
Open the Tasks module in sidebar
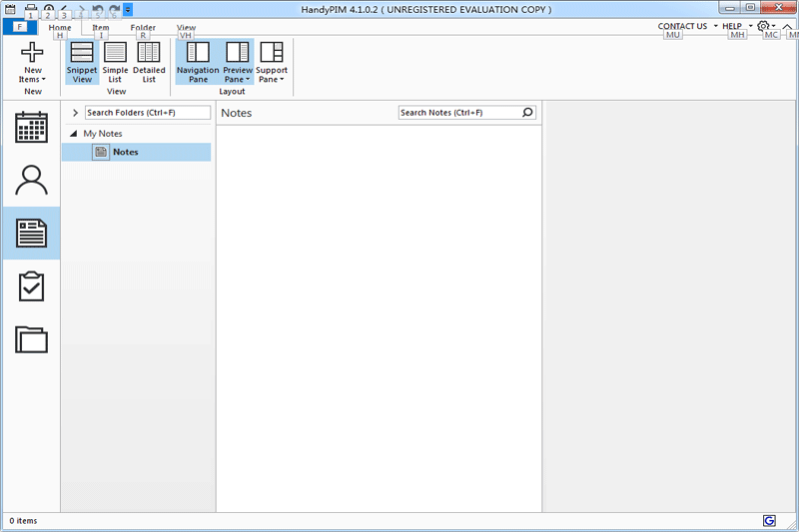pos(31,286)
